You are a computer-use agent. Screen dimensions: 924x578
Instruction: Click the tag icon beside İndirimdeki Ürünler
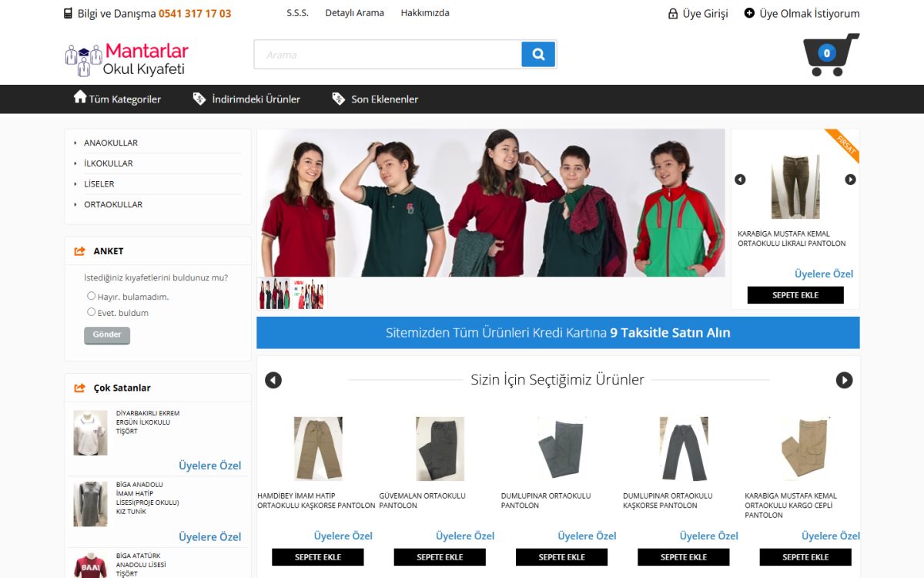click(199, 99)
